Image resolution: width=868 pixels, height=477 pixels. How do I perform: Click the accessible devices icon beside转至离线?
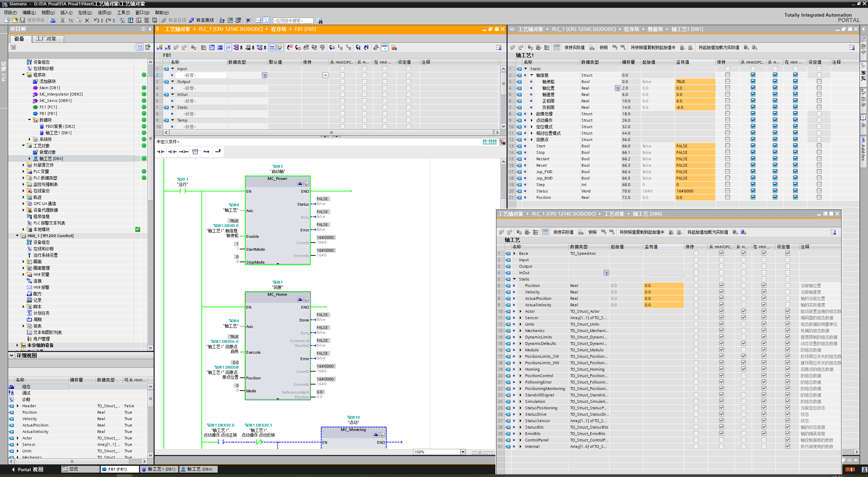pos(222,20)
